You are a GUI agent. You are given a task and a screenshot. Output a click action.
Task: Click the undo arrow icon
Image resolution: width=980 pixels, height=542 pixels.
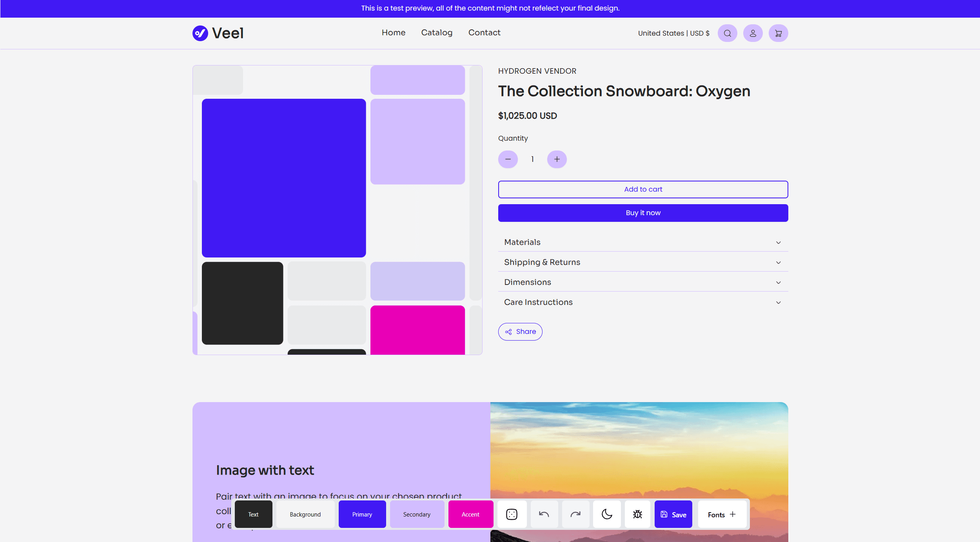coord(544,514)
